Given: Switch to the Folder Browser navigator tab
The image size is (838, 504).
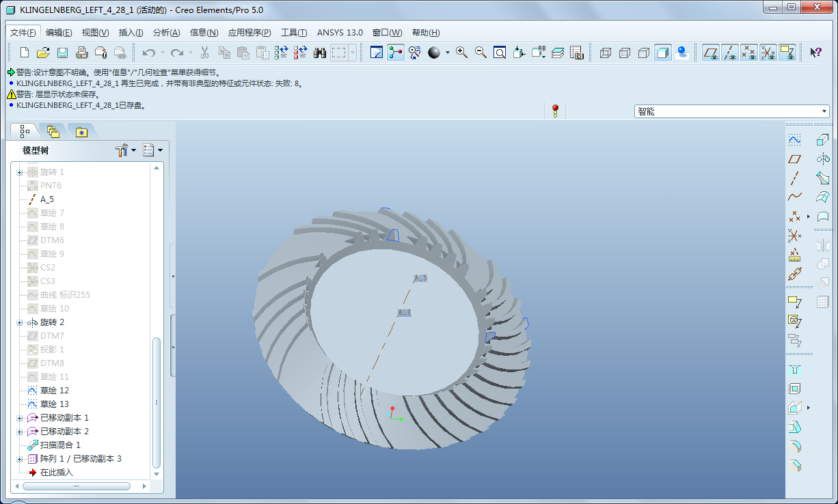Looking at the screenshot, I should click(x=53, y=132).
